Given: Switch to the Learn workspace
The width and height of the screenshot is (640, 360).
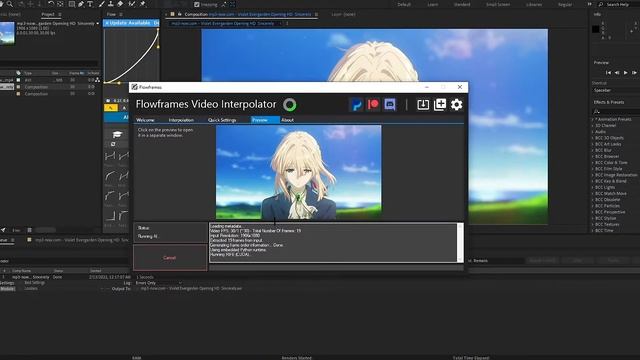Looking at the screenshot, I should click(433, 4).
